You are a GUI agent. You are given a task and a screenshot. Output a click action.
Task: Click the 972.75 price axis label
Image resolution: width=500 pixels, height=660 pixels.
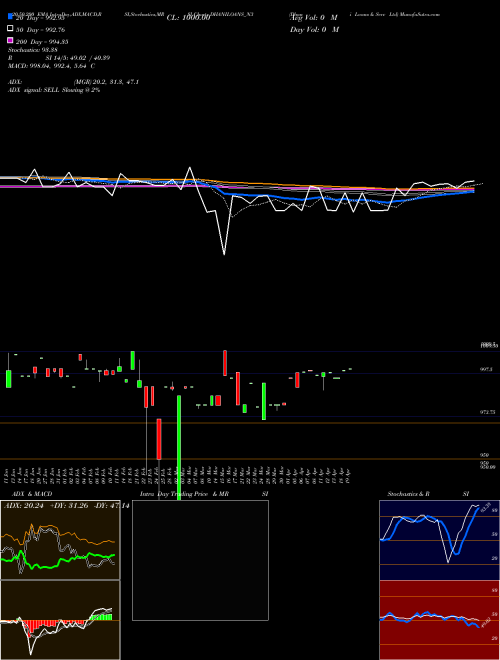(488, 412)
